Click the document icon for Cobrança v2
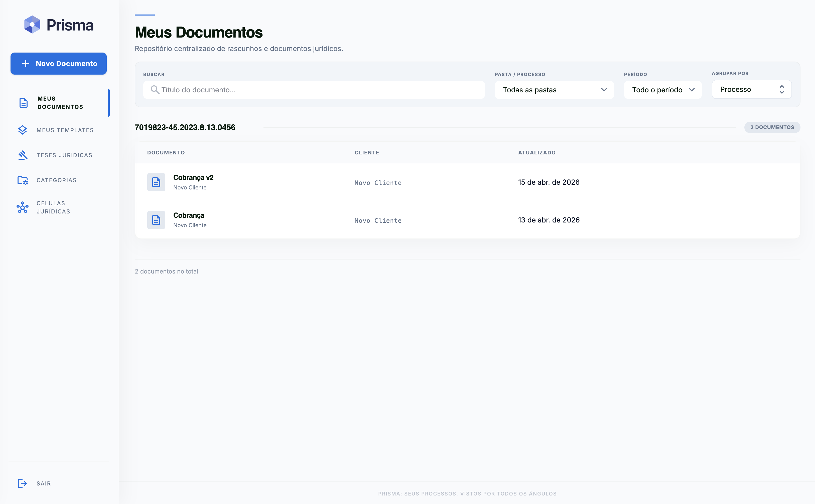Screen dimensions: 815x504 [156, 182]
